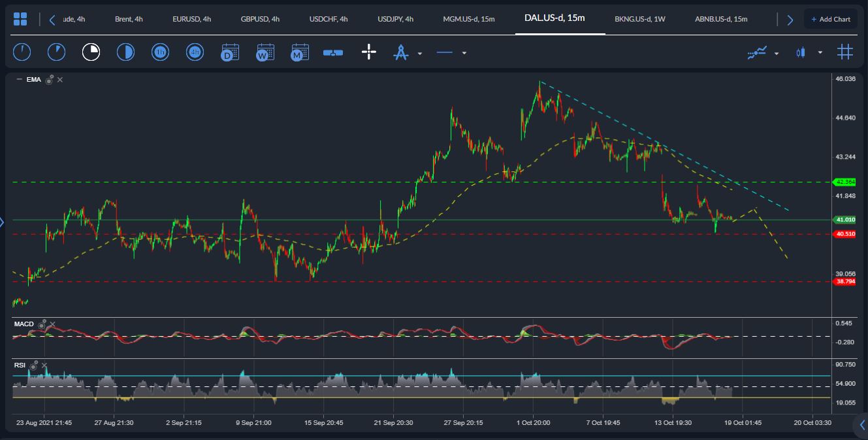Click the 23 Aug 2021 21:45 time label

[44, 423]
